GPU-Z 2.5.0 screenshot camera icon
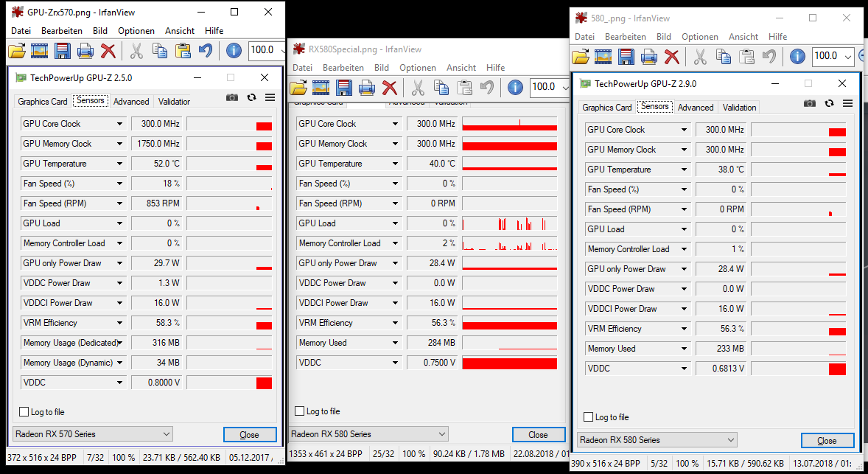Screen dimensions: 868x474 [x=233, y=97]
